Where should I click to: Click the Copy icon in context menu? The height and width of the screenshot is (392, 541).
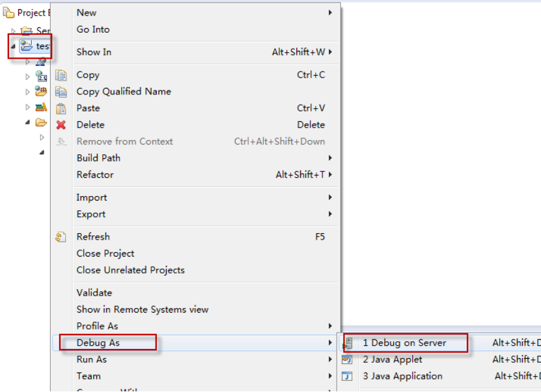pyautogui.click(x=61, y=76)
